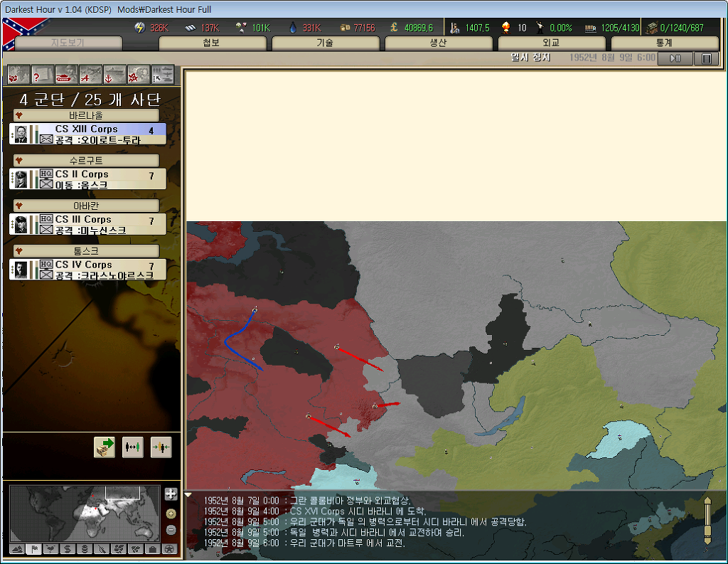Switch to the map mode with quill icon
728x564 pixels.
(102, 549)
